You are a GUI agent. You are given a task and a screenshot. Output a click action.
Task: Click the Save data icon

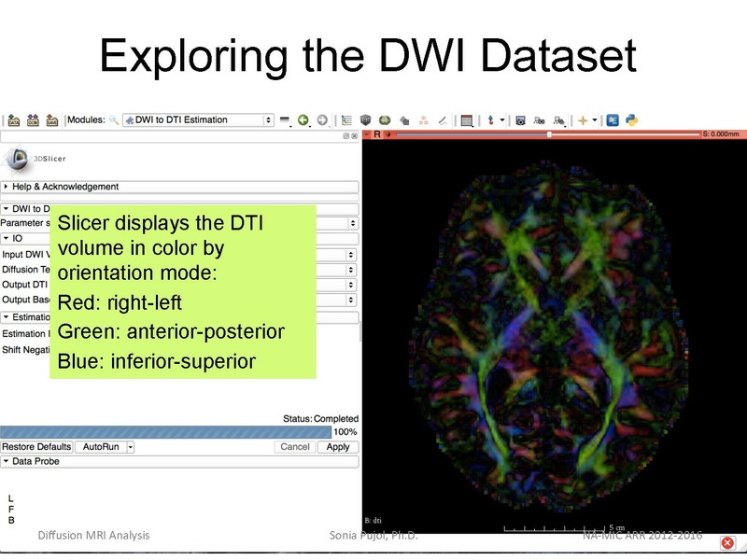tap(52, 120)
